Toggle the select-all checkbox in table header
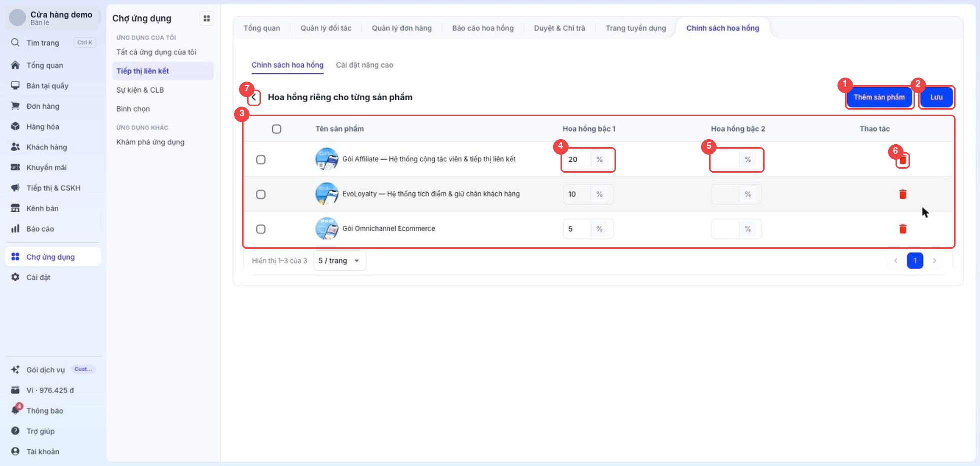This screenshot has width=980, height=466. pos(276,129)
